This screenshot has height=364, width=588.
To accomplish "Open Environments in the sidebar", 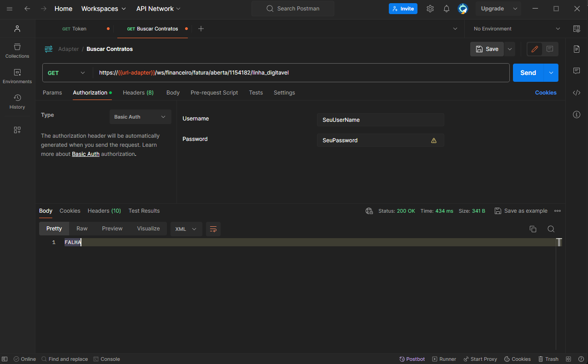I will coord(17,76).
